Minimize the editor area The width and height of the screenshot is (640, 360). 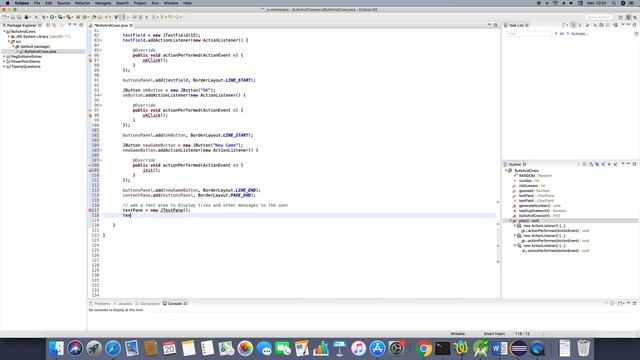point(489,25)
